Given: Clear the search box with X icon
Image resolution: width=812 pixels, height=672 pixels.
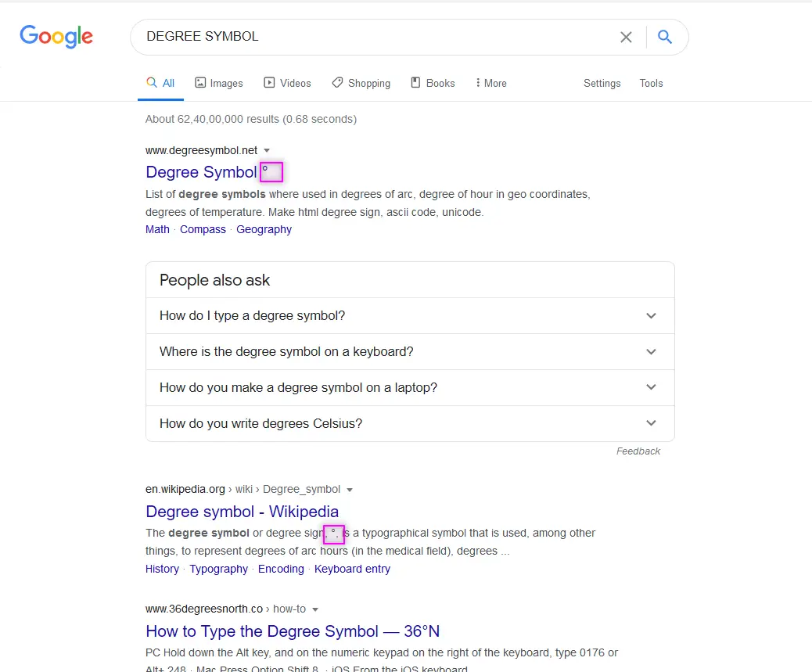Looking at the screenshot, I should coord(626,37).
